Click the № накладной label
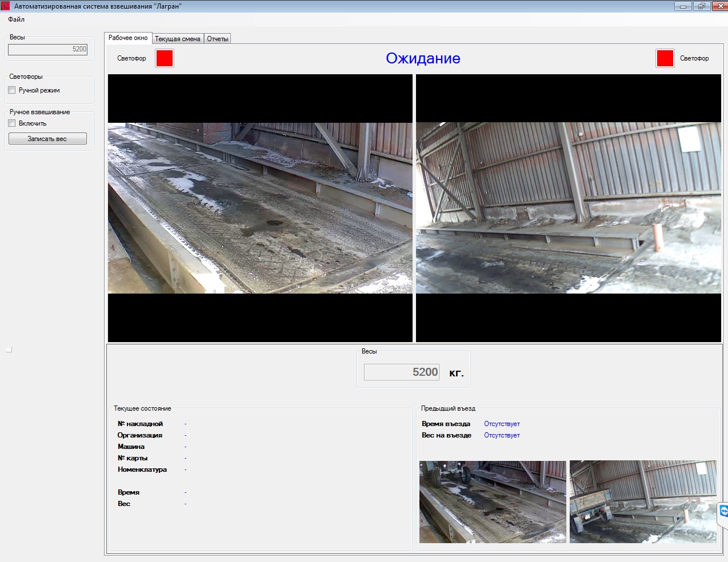 140,424
